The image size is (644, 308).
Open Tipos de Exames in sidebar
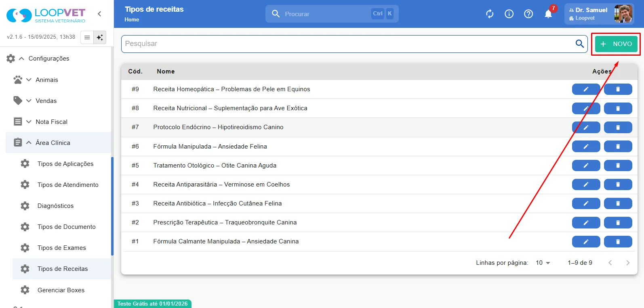point(62,248)
